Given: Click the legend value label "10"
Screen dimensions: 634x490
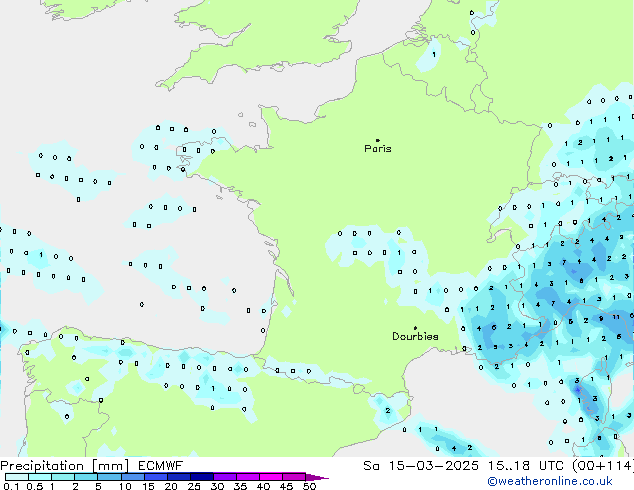Looking at the screenshot, I should coord(125,486).
